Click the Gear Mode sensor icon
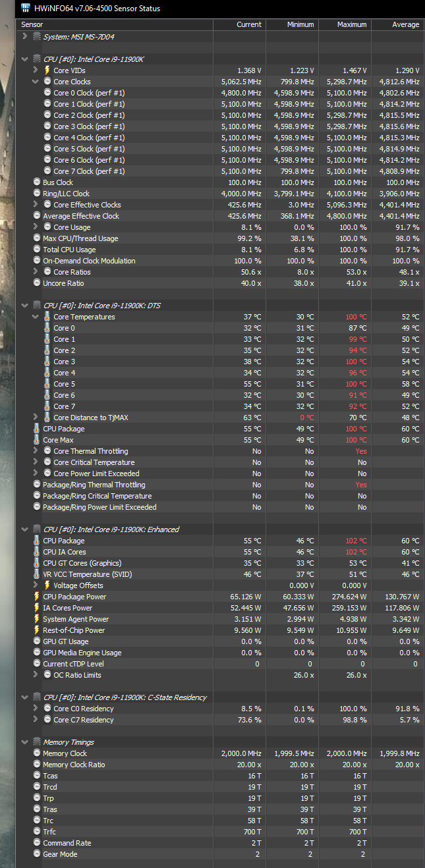 (x=37, y=854)
